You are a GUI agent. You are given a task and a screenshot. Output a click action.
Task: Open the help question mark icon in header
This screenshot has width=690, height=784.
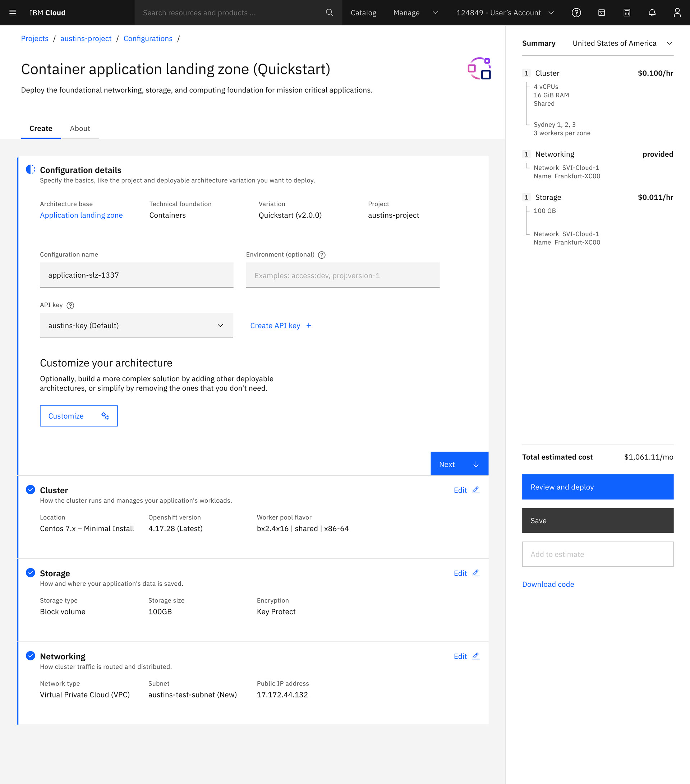click(x=576, y=13)
